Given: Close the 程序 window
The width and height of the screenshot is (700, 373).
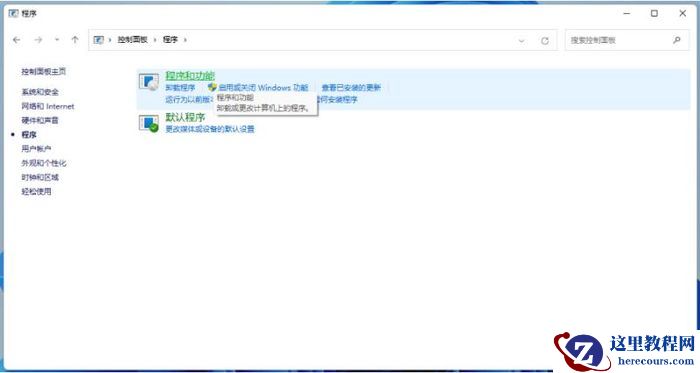Looking at the screenshot, I should [x=683, y=13].
